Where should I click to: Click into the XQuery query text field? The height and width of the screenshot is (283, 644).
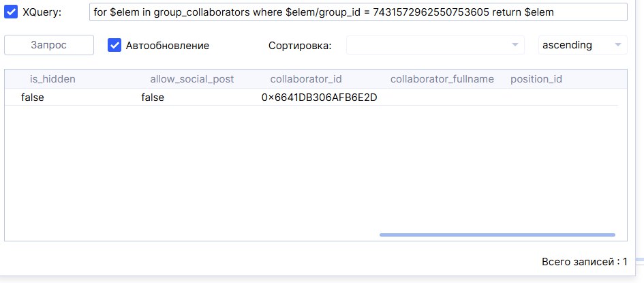(x=358, y=12)
